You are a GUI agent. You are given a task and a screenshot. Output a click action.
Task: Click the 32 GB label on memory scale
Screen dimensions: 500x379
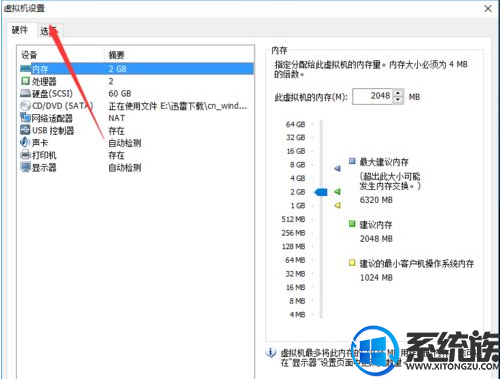coord(296,137)
